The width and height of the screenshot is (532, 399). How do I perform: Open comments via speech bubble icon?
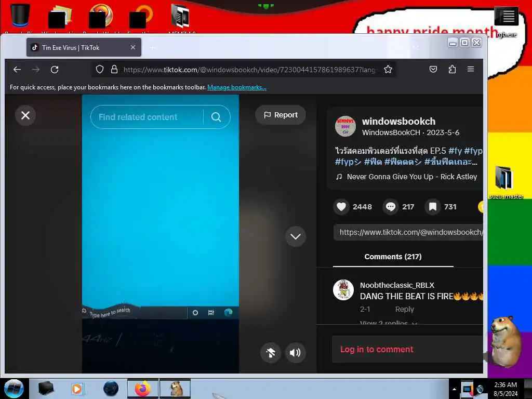click(x=391, y=207)
